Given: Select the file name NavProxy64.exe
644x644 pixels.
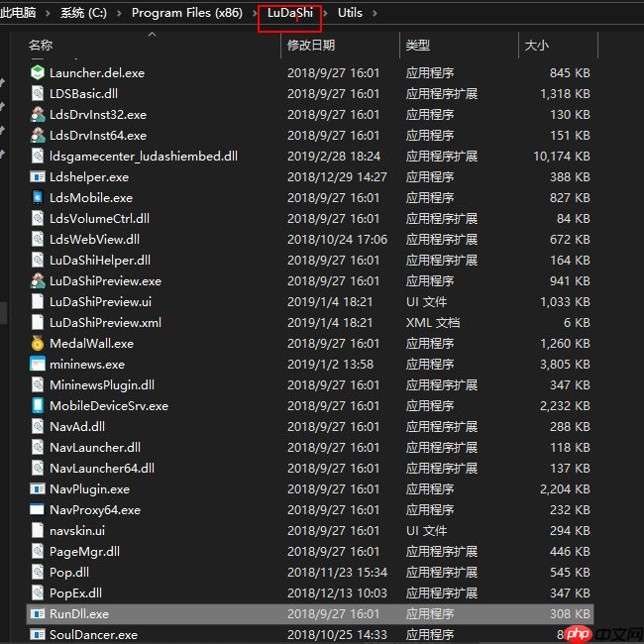Looking at the screenshot, I should pos(95,509).
